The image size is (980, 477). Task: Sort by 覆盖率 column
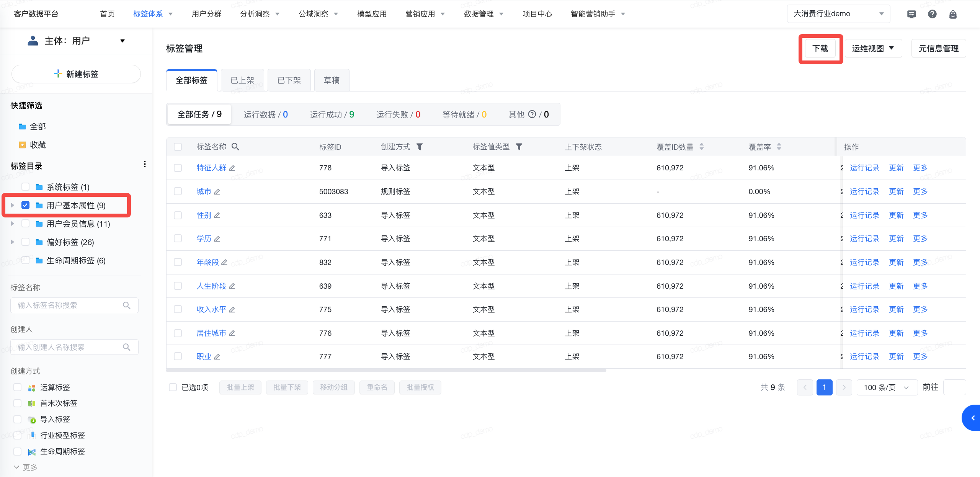tap(779, 147)
